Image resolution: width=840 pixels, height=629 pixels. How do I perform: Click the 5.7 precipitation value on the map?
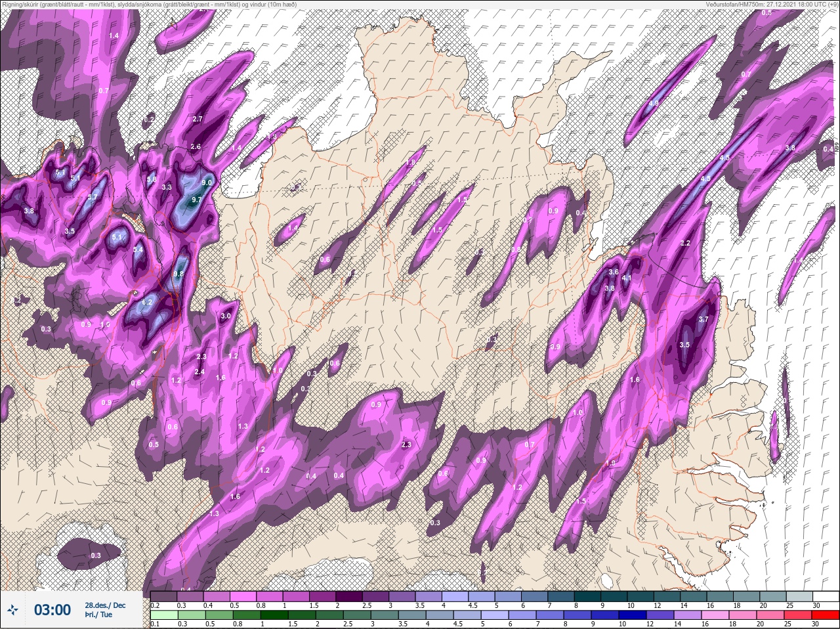tap(93, 197)
